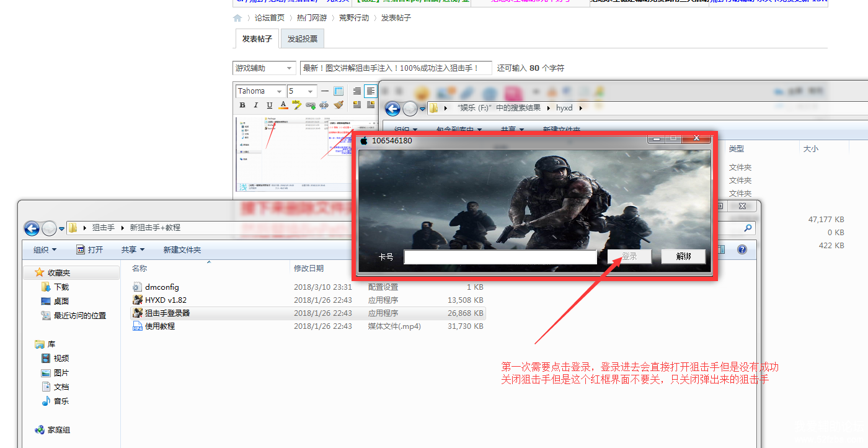
Task: Toggle italic formatting in the post editor
Action: pos(255,105)
